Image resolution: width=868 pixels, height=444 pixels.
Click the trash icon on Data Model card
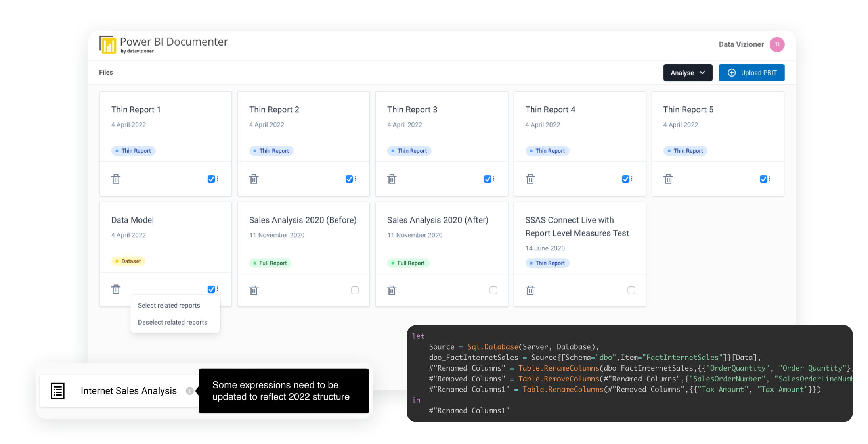point(116,290)
